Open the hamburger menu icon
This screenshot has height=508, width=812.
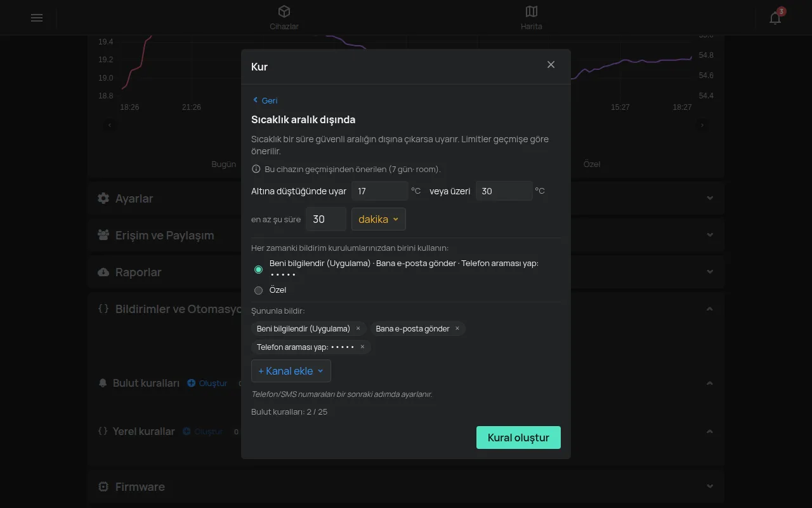click(x=37, y=18)
